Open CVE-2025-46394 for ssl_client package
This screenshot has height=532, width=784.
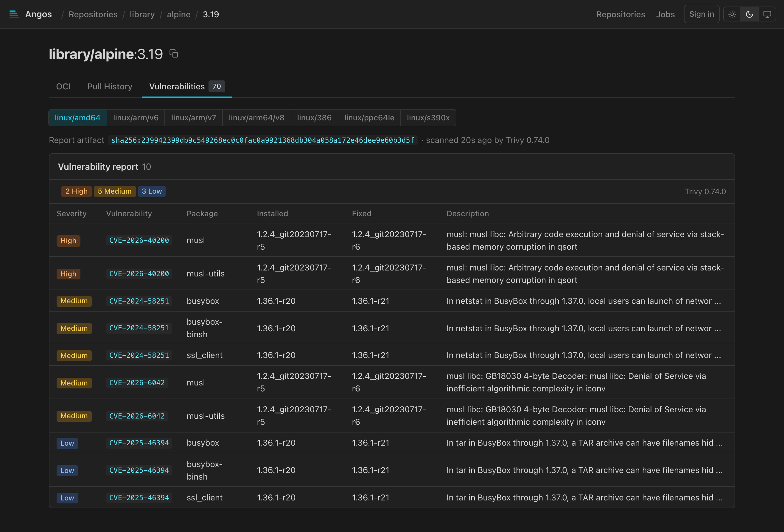(139, 497)
